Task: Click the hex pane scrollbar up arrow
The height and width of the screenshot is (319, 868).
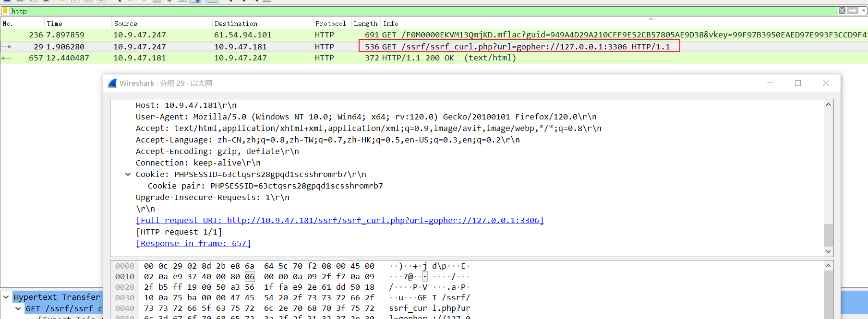Action: [828, 266]
